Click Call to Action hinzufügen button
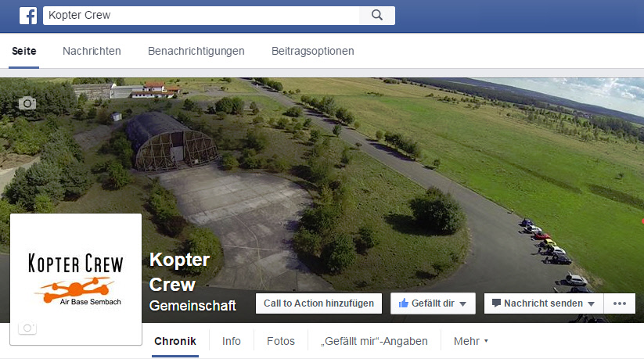Viewport: 644px width, 359px height. pos(318,303)
